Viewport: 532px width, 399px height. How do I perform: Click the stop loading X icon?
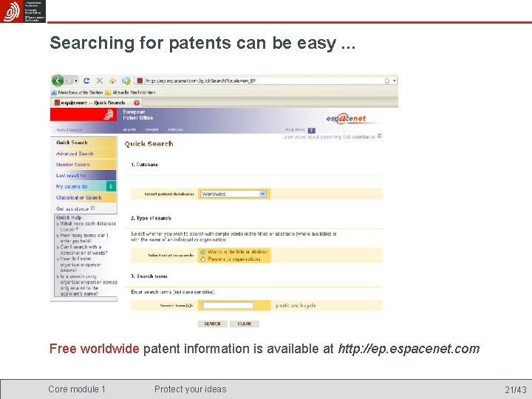[100, 81]
